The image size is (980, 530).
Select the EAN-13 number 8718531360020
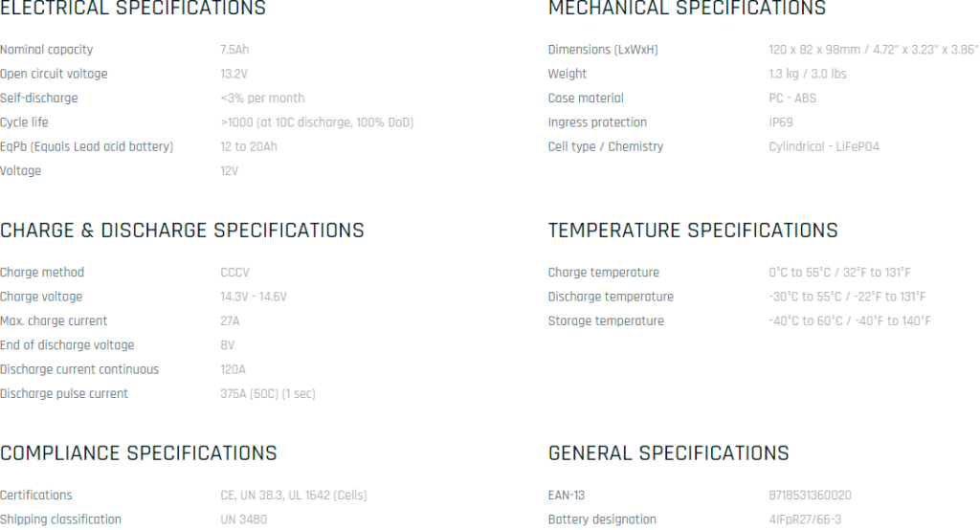810,495
